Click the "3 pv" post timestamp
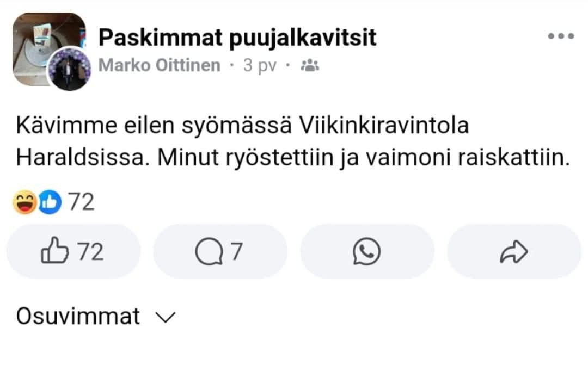This screenshot has width=588, height=371. coord(260,66)
